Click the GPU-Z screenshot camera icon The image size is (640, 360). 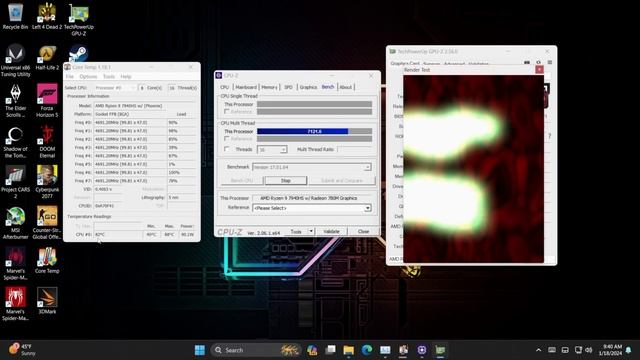point(527,63)
